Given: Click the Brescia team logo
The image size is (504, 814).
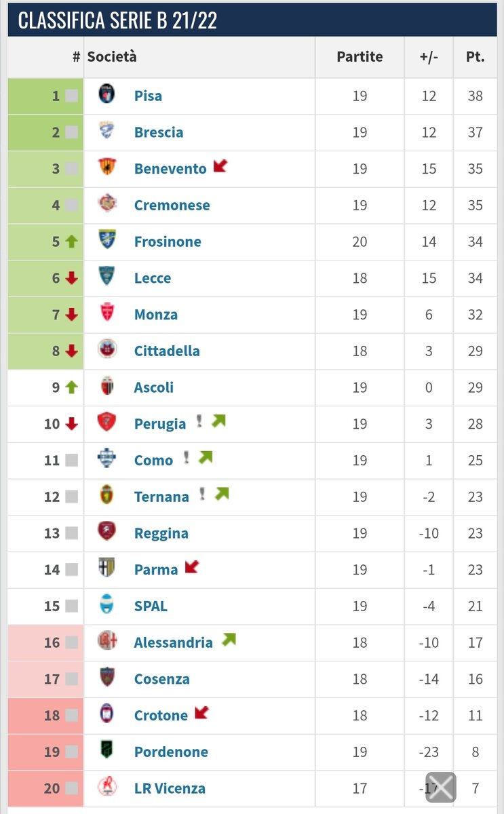Looking at the screenshot, I should pos(106,131).
